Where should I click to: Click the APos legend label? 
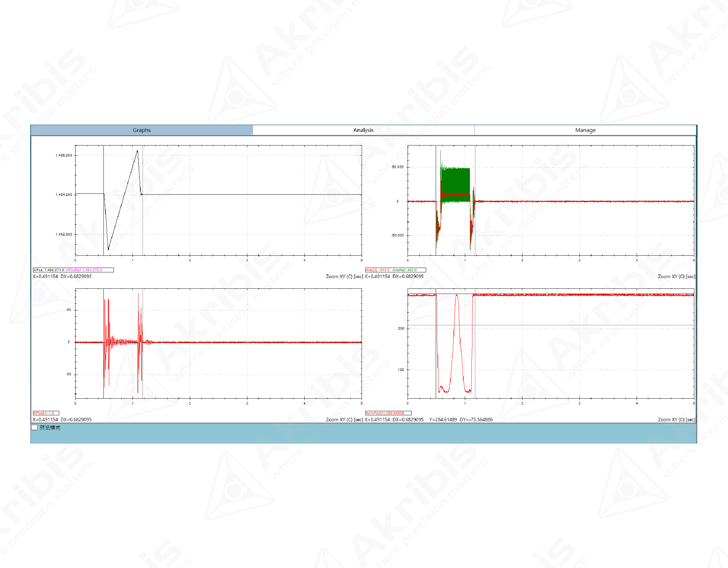point(48,270)
